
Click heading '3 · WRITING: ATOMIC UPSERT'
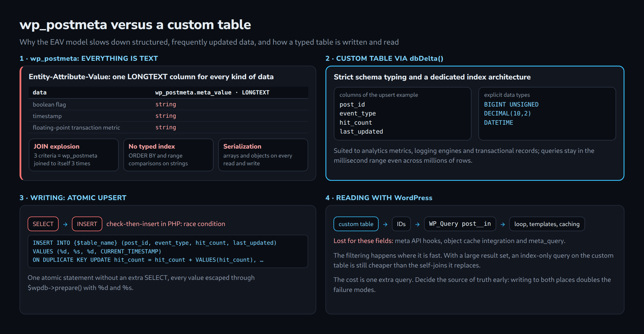73,198
